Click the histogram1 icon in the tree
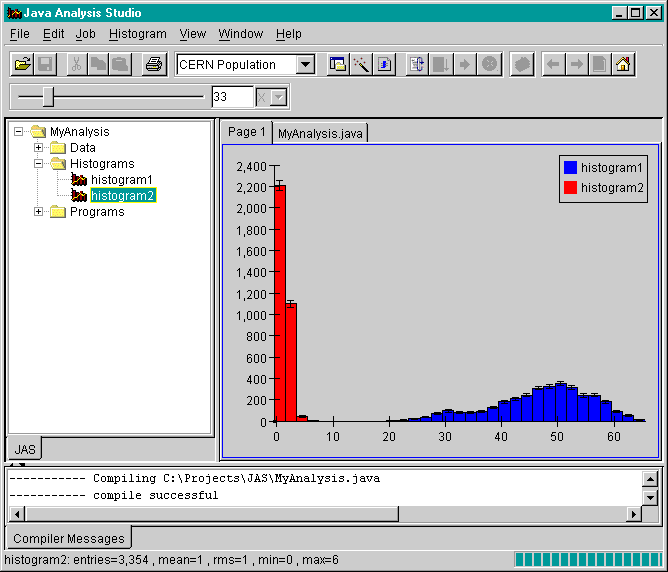 coord(79,180)
